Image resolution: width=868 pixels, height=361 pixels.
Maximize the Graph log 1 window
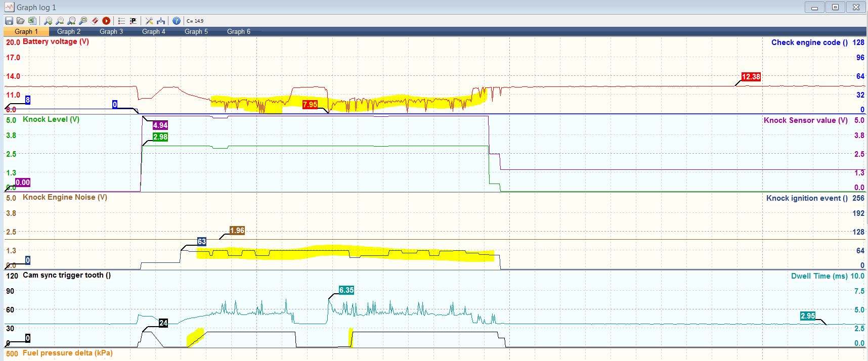[x=835, y=7]
